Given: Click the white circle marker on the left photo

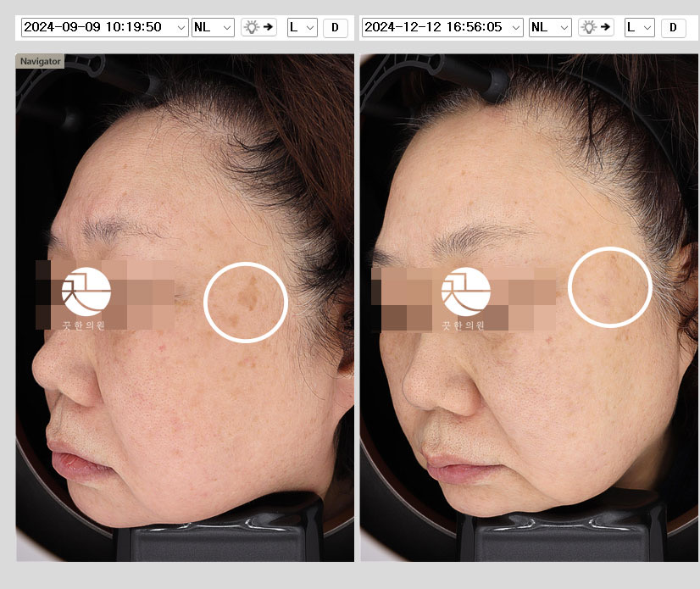Looking at the screenshot, I should pos(246,302).
